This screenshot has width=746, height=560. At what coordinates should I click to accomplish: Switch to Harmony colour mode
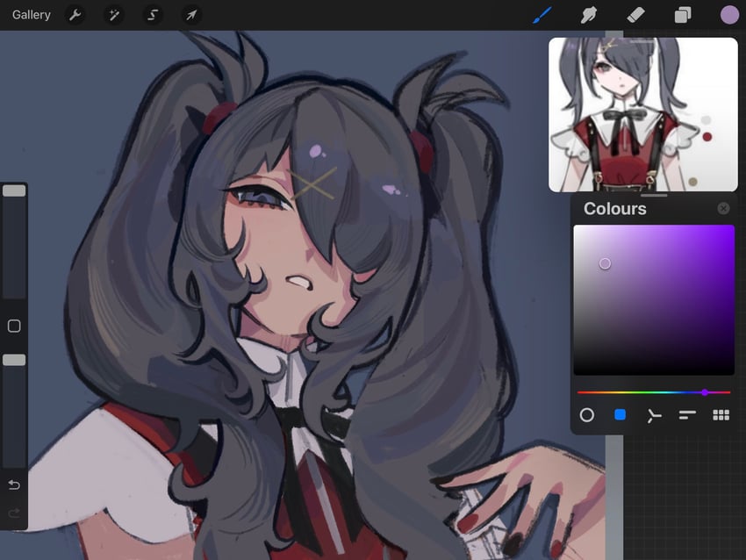654,415
